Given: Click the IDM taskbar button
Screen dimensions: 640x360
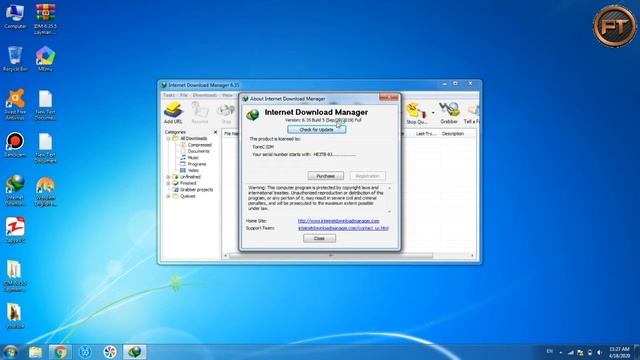Looking at the screenshot, I should click(x=135, y=352).
